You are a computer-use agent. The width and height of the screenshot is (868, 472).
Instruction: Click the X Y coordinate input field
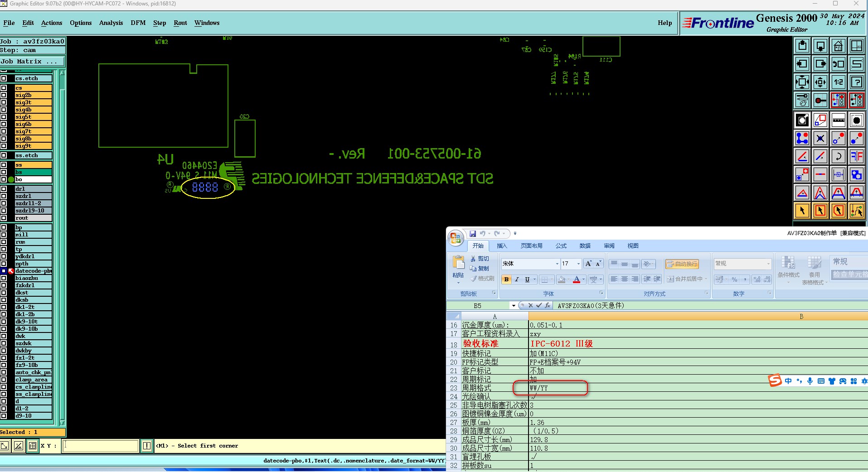100,446
